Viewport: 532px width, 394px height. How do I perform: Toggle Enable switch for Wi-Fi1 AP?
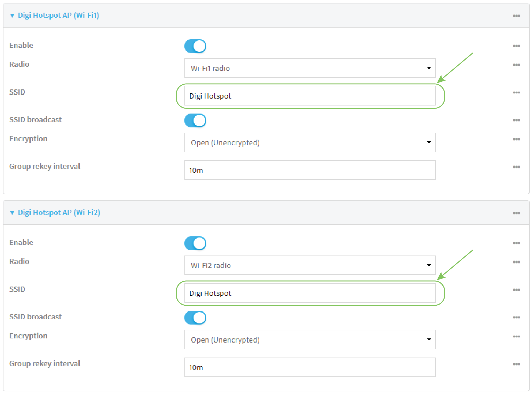(x=195, y=46)
